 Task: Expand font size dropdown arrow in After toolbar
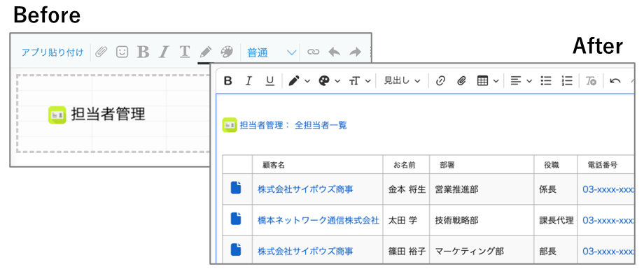[x=367, y=81]
